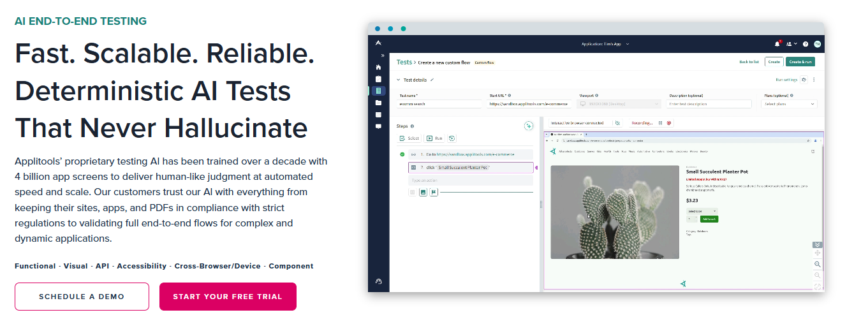Expand the left sidebar using double chevron

click(383, 55)
